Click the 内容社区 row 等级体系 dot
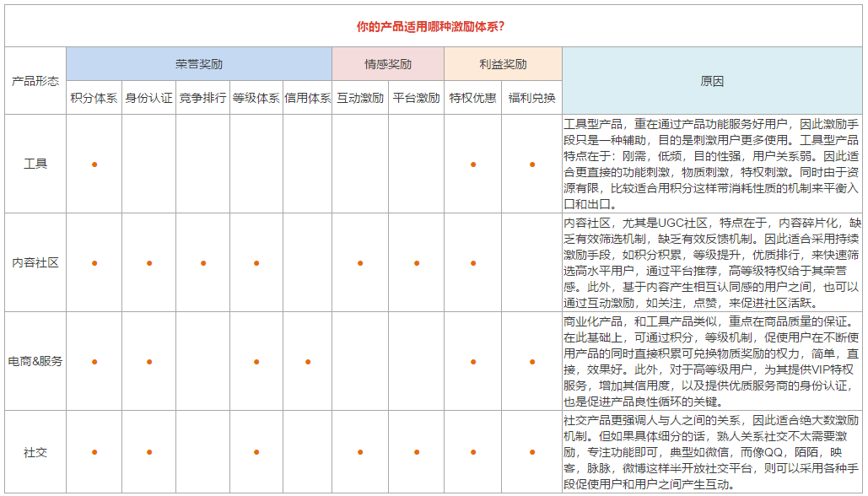868x496 pixels. point(256,263)
